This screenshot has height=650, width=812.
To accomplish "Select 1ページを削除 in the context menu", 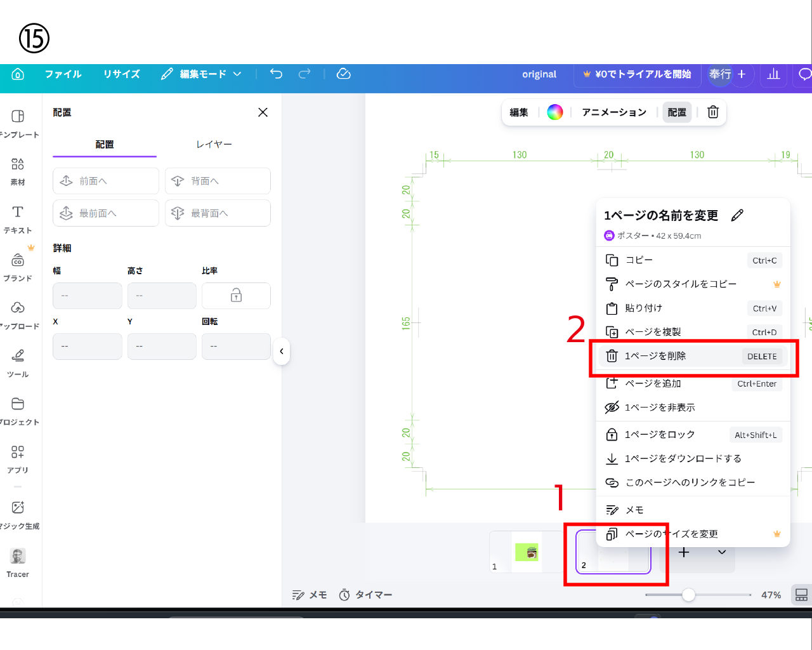I will (x=655, y=356).
